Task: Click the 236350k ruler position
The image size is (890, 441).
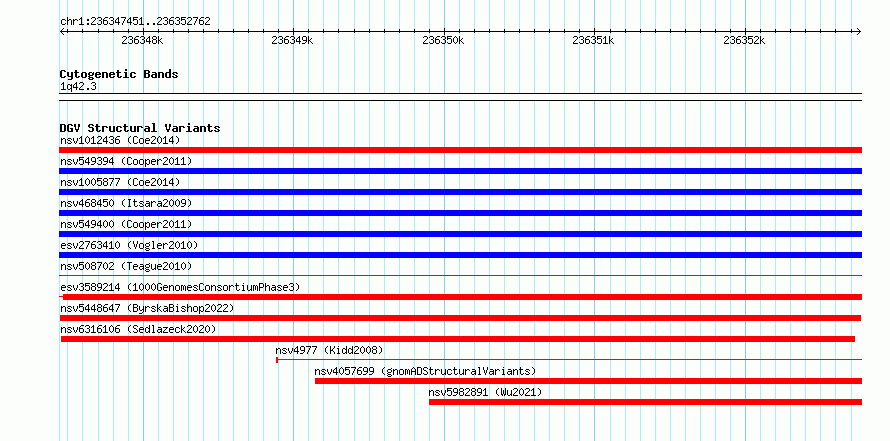Action: [x=443, y=40]
